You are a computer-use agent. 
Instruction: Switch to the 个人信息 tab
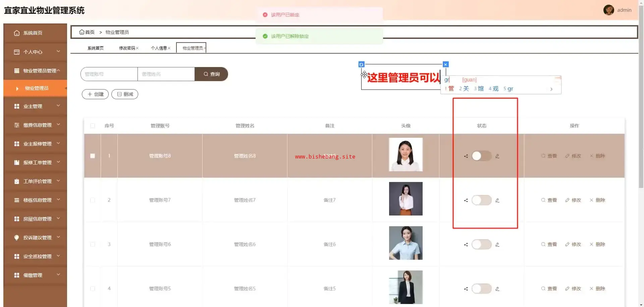coord(159,48)
